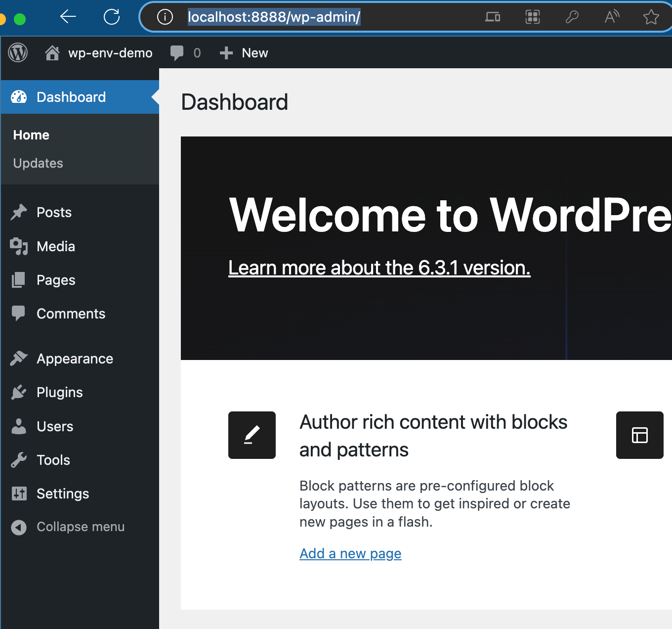Click the address bar URL field
This screenshot has width=672, height=629.
(274, 17)
